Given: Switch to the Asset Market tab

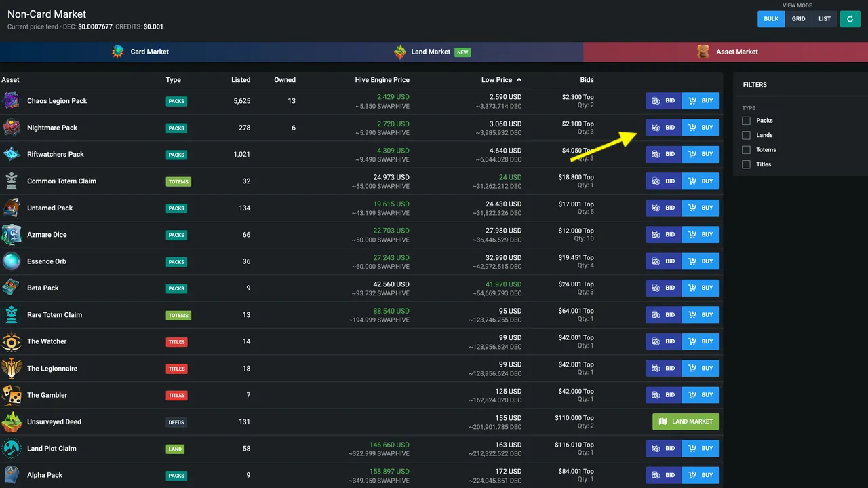Looking at the screenshot, I should tap(726, 52).
